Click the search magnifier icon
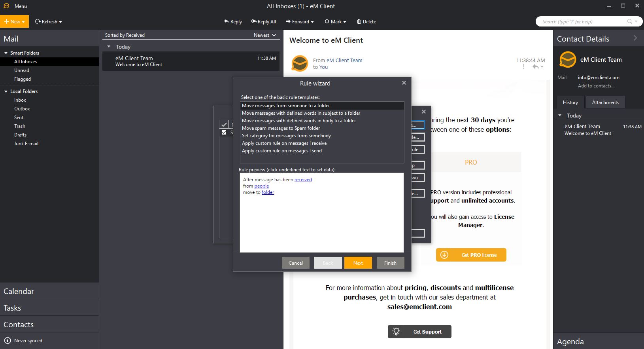The width and height of the screenshot is (644, 349). 630,21
